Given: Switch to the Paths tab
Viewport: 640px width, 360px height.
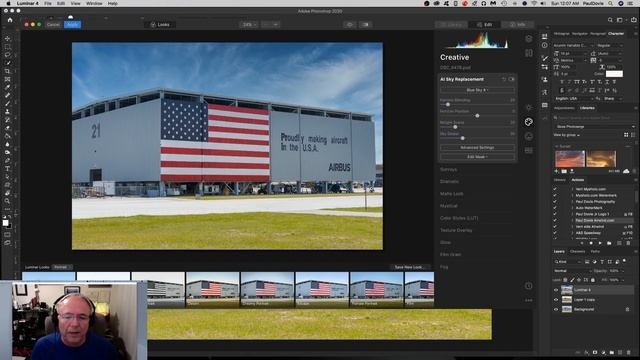Looking at the screenshot, I should pyautogui.click(x=595, y=251).
